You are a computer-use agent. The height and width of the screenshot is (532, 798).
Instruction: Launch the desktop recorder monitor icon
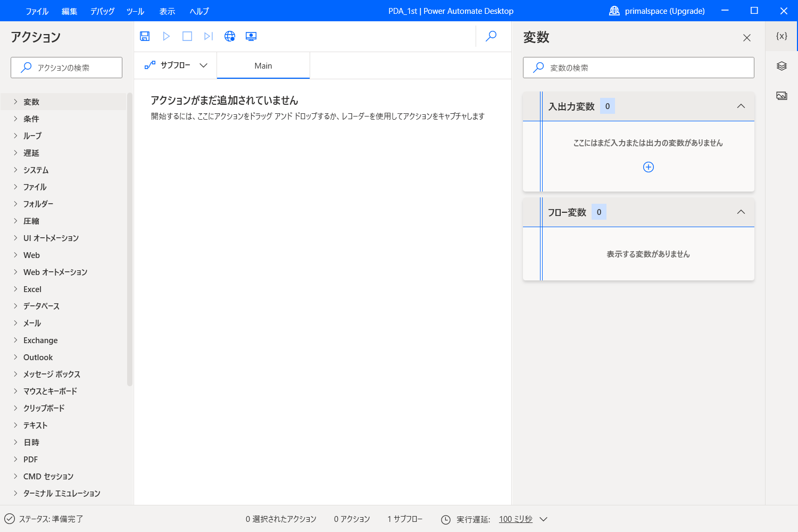click(x=251, y=36)
